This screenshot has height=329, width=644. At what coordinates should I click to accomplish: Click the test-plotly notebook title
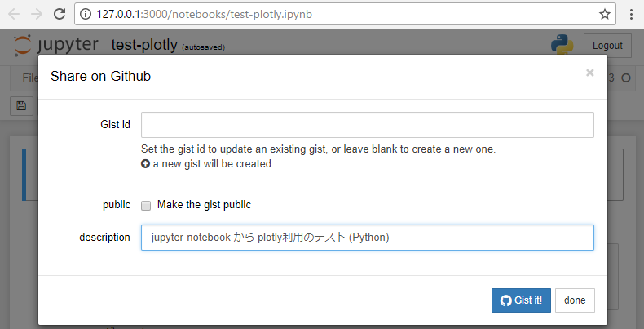[144, 45]
